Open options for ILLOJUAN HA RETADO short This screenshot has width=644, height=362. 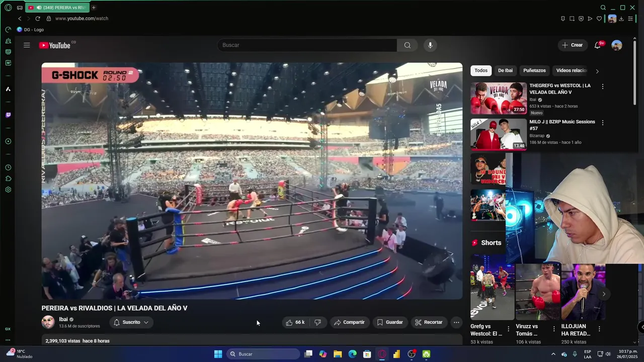coord(599,329)
